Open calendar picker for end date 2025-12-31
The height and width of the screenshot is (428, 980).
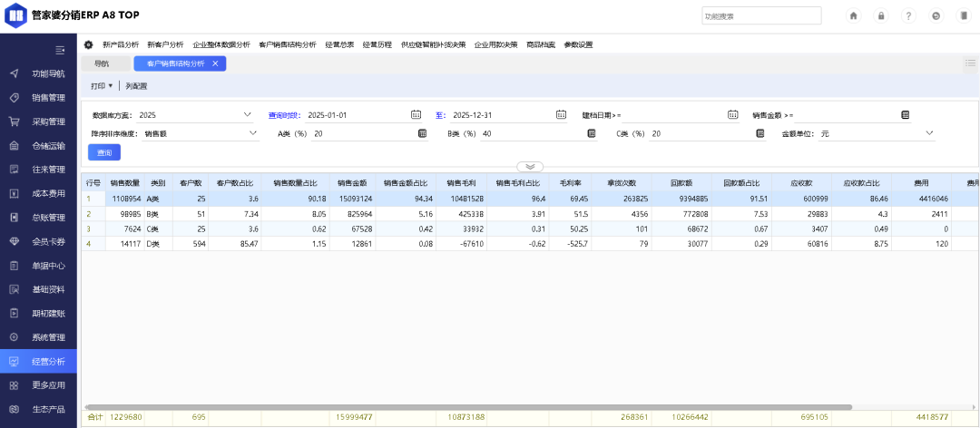(x=562, y=115)
